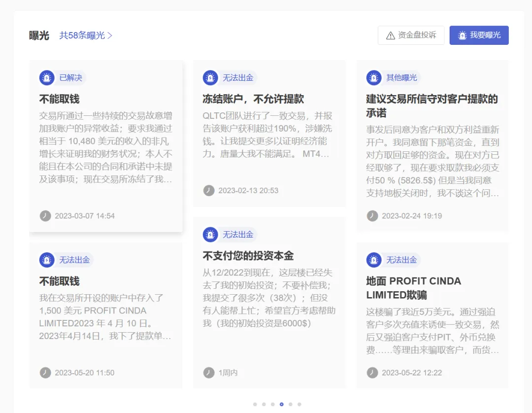Click the siren icon on the 1,500 美元 card
The height and width of the screenshot is (413, 532).
click(47, 260)
